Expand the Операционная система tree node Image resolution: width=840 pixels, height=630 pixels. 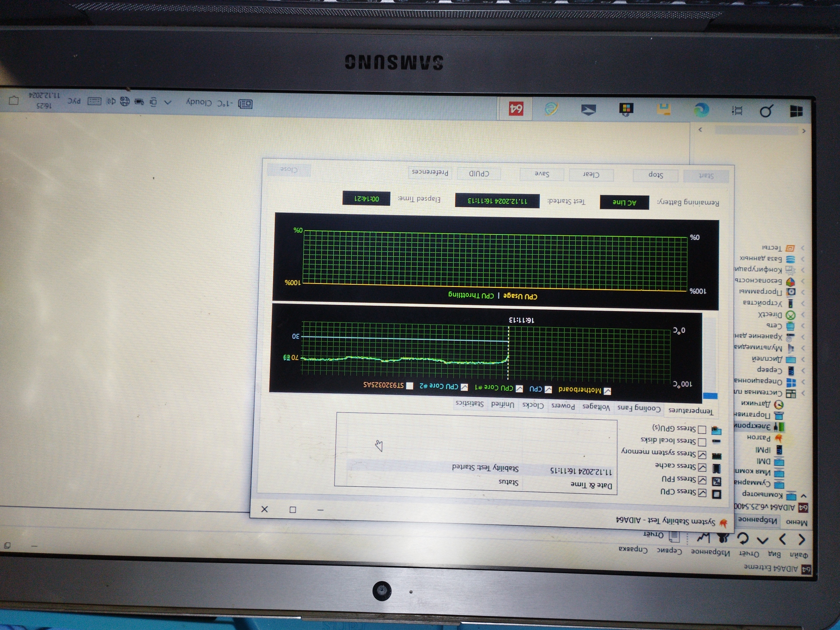tap(803, 382)
